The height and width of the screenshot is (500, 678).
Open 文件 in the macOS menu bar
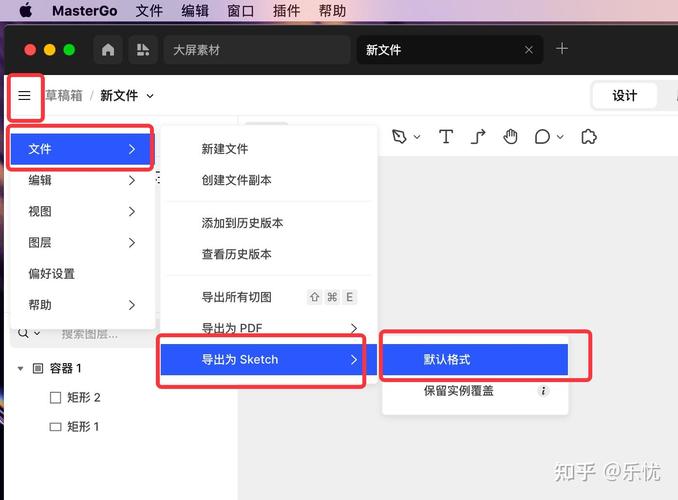(x=149, y=11)
